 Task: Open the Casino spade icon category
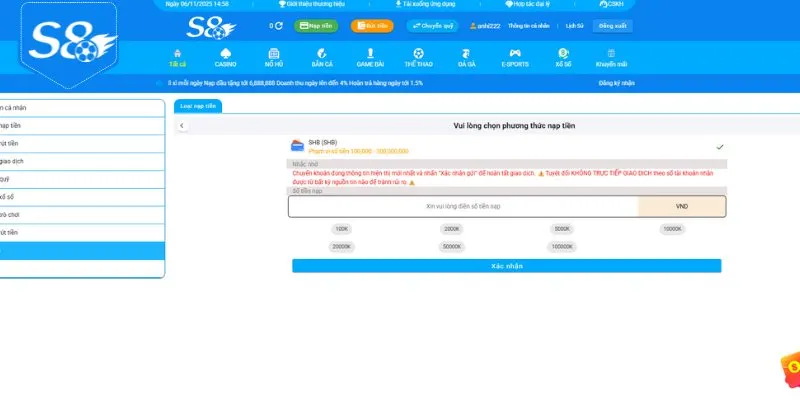pyautogui.click(x=225, y=52)
